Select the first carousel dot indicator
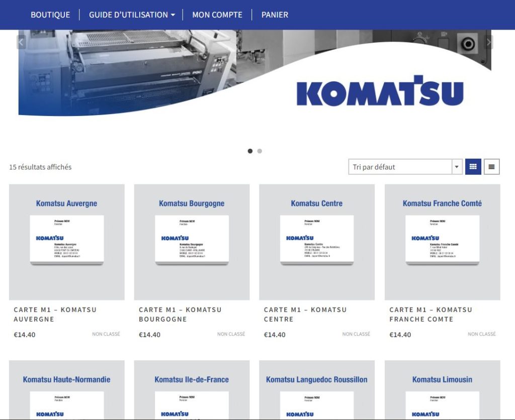Image resolution: width=515 pixels, height=420 pixels. (250, 151)
